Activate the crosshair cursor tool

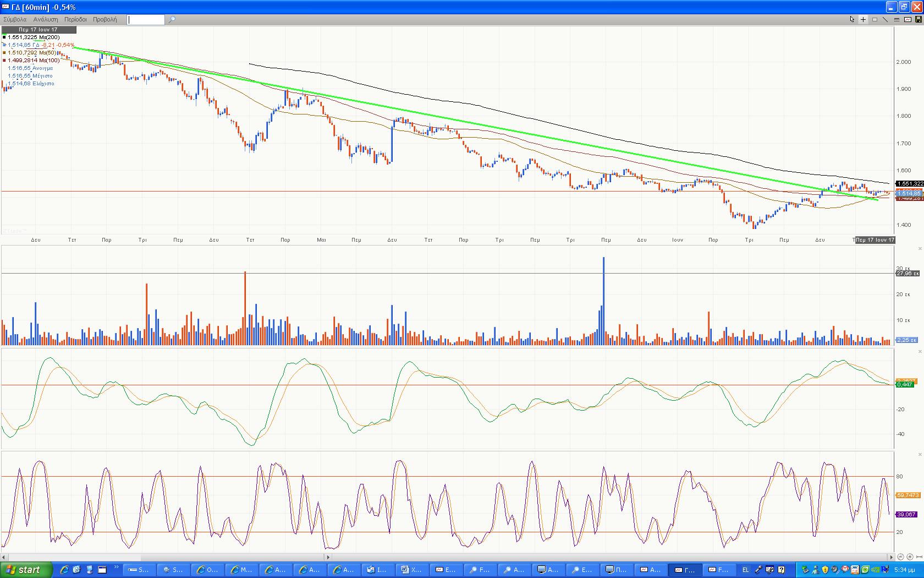pyautogui.click(x=863, y=19)
